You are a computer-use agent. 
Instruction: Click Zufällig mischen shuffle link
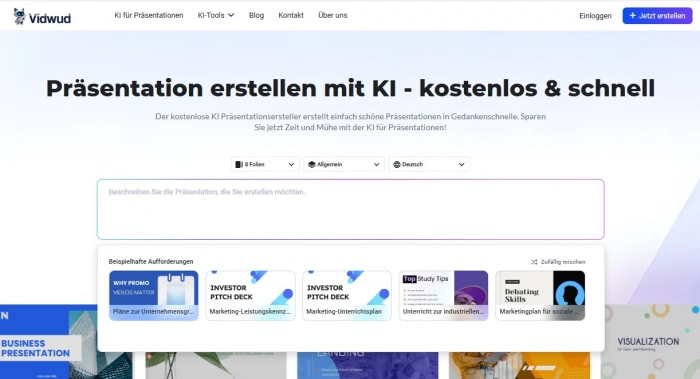[558, 262]
